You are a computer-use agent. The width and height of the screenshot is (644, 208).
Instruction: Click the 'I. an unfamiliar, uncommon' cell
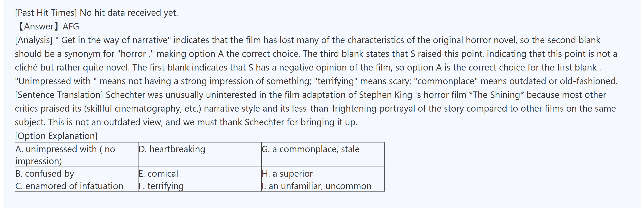coord(322,186)
